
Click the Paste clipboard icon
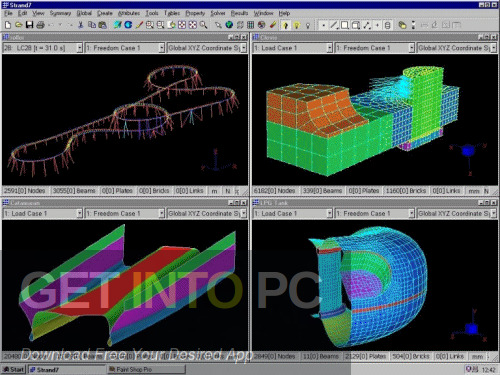click(x=102, y=25)
